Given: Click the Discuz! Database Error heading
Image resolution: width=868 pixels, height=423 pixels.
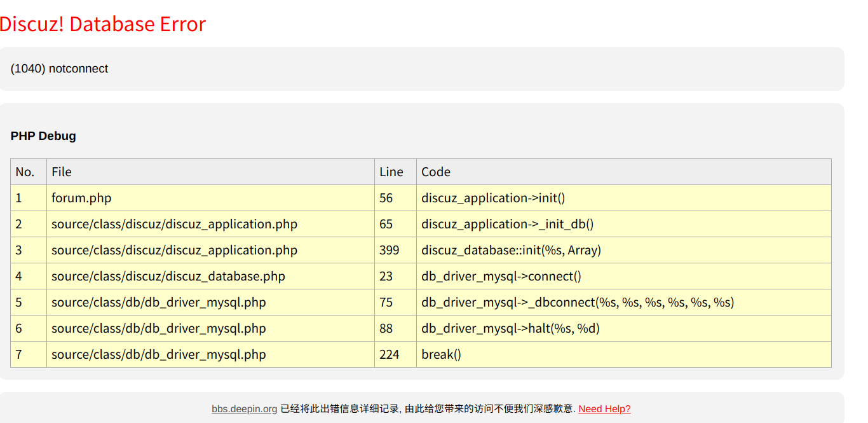Looking at the screenshot, I should (103, 24).
